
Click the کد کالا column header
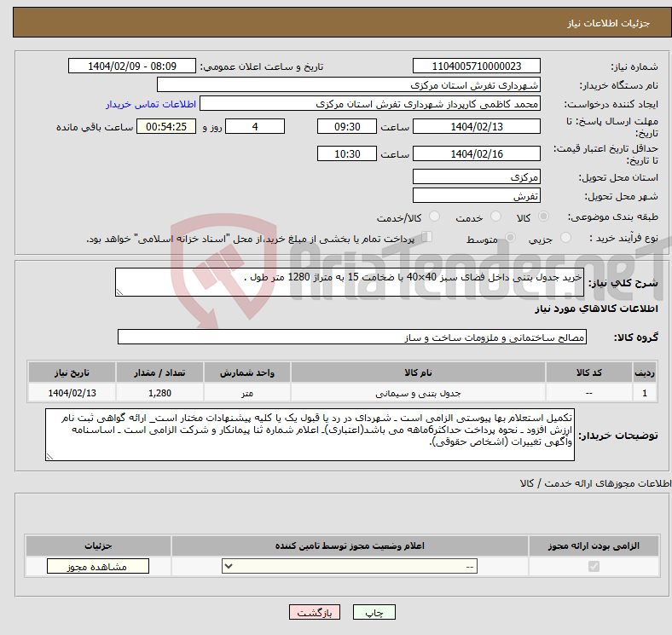pyautogui.click(x=589, y=372)
